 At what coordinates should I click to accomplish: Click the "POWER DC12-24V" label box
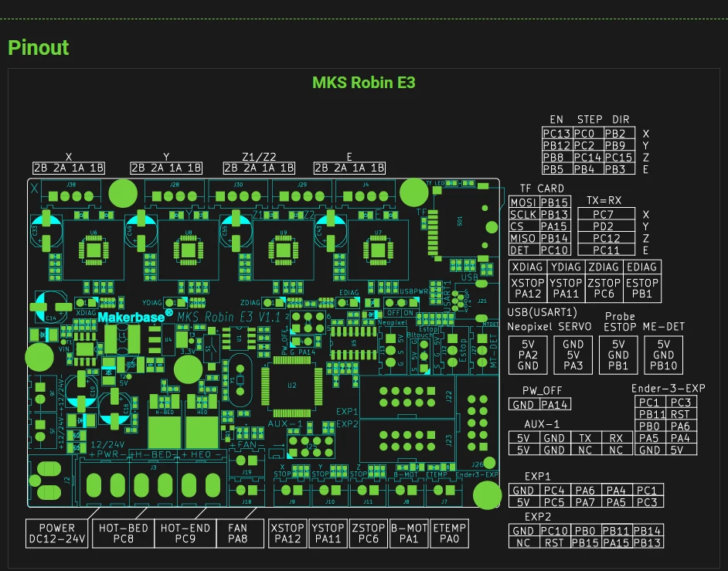tap(57, 533)
